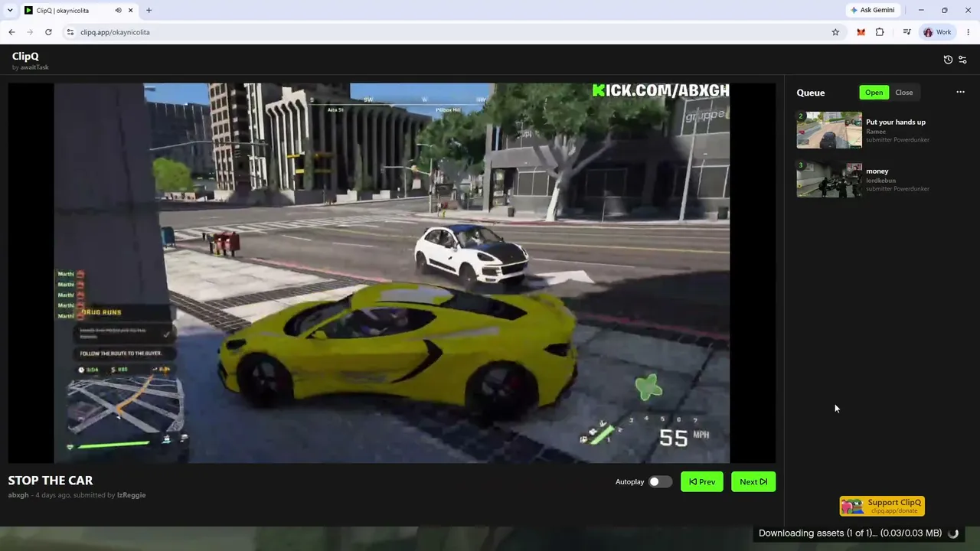980x551 pixels.
Task: Click the "Put your hands up" queue title
Action: click(x=896, y=122)
